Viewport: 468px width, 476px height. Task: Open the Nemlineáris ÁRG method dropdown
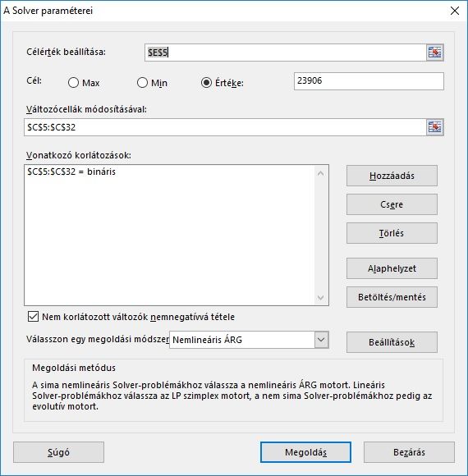[321, 340]
